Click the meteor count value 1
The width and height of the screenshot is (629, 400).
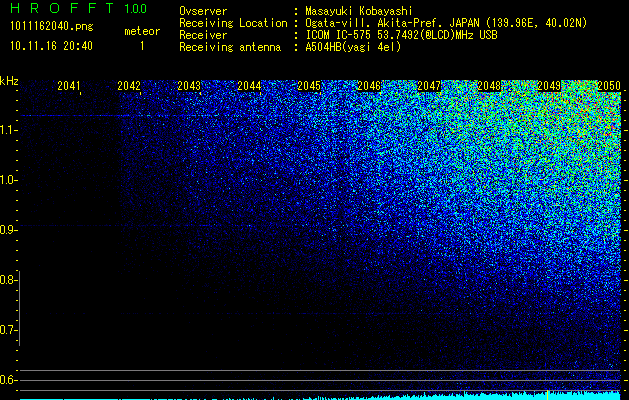(x=142, y=46)
